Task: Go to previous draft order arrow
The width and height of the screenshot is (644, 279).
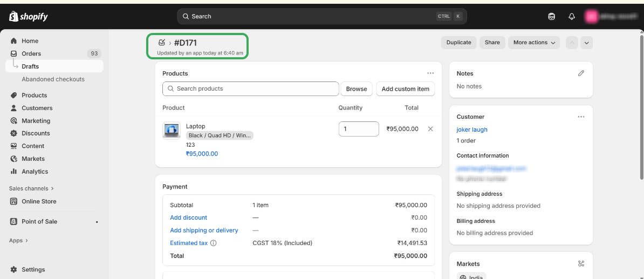Action: (572, 43)
